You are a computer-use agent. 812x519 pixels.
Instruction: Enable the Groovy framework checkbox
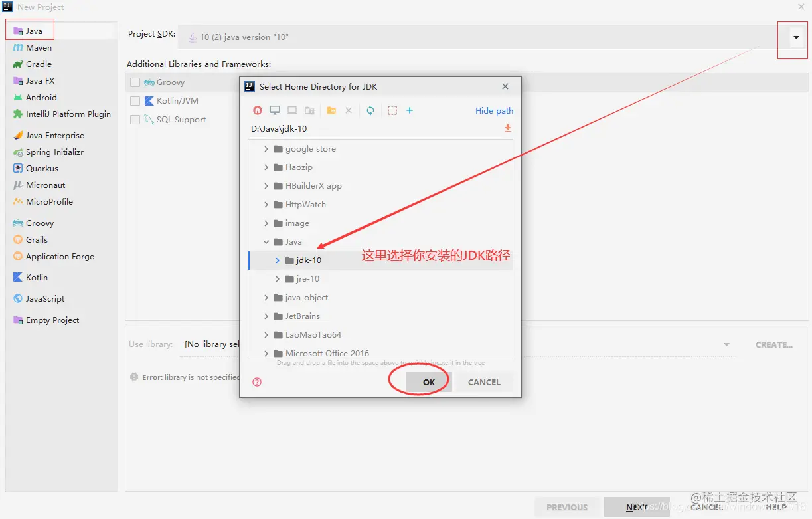[x=135, y=82]
